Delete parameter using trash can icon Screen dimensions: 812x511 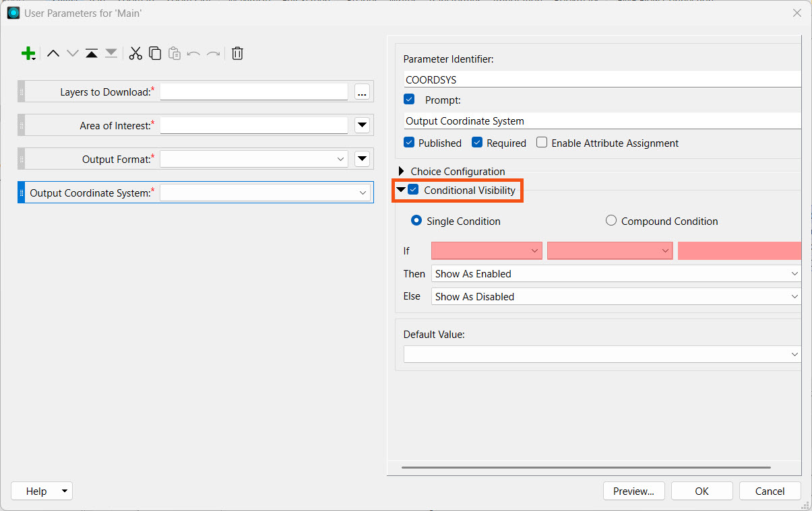pyautogui.click(x=237, y=53)
